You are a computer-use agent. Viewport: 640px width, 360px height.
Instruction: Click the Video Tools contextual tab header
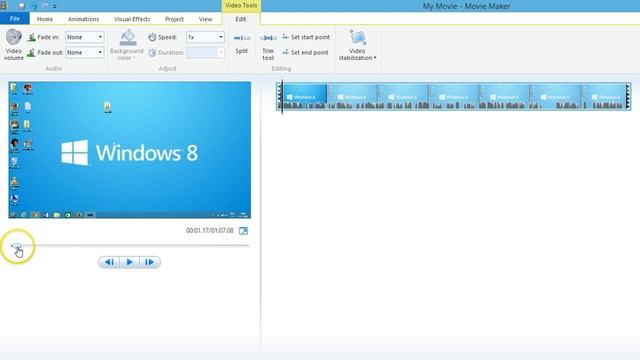[x=241, y=6]
